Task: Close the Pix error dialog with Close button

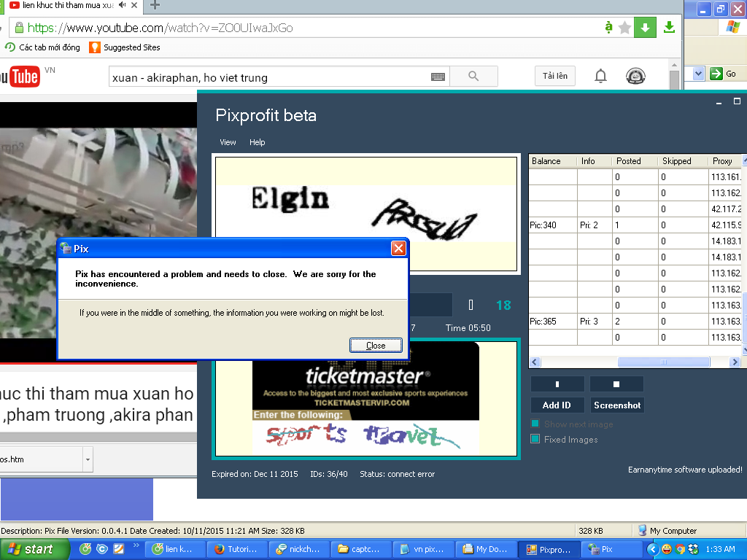Action: pyautogui.click(x=376, y=345)
